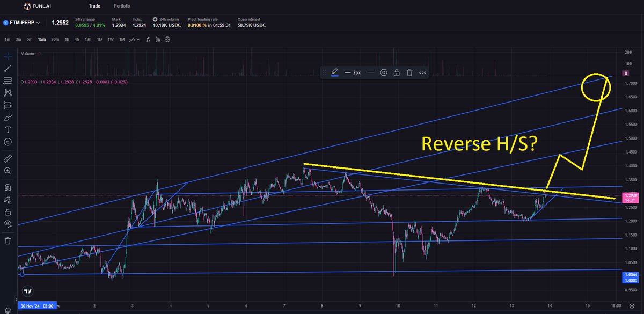This screenshot has width=644, height=314.
Task: Switch to the Portfolio tab
Action: [x=122, y=6]
